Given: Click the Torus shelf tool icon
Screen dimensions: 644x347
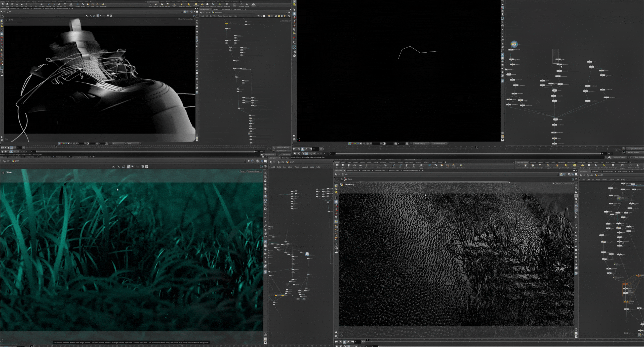Looking at the screenshot, I should (x=355, y=165).
